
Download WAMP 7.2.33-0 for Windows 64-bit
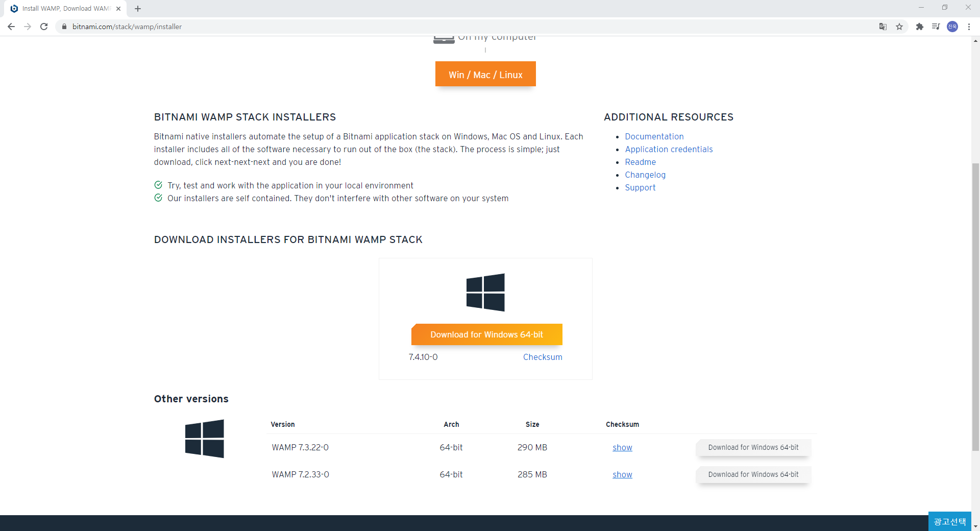[753, 474]
